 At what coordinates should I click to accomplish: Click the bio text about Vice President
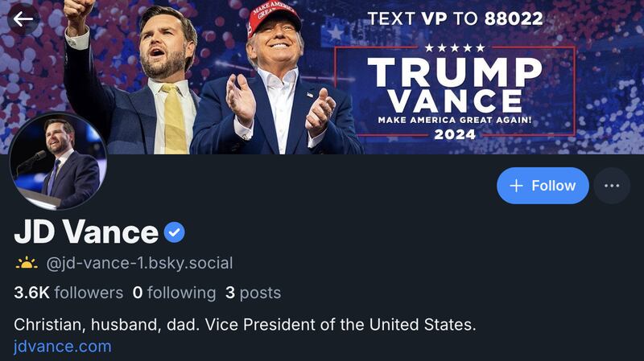(x=246, y=325)
